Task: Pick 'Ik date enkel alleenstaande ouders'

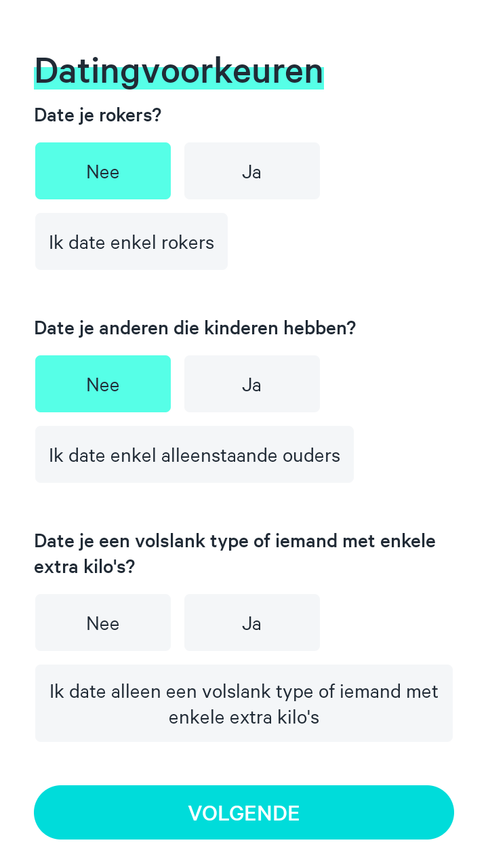Action: (195, 455)
